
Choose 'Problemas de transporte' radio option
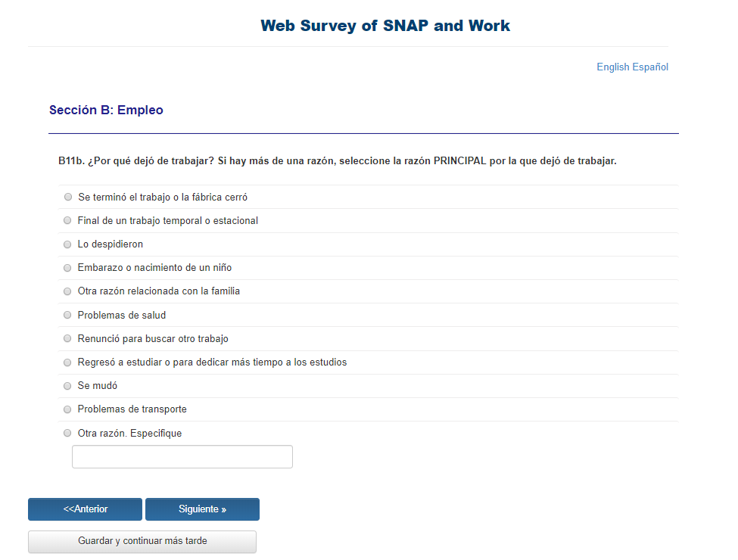tap(67, 409)
